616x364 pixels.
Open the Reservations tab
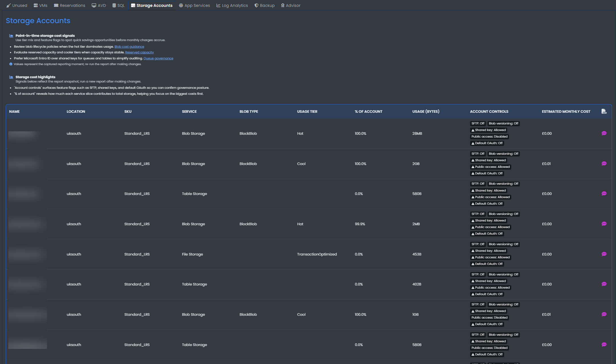tap(69, 5)
